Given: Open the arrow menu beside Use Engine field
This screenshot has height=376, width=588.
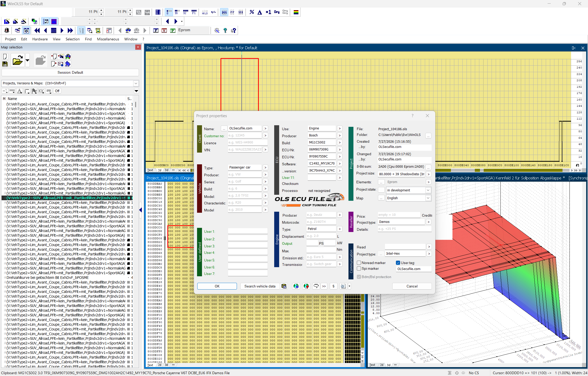Looking at the screenshot, I should pos(340,128).
